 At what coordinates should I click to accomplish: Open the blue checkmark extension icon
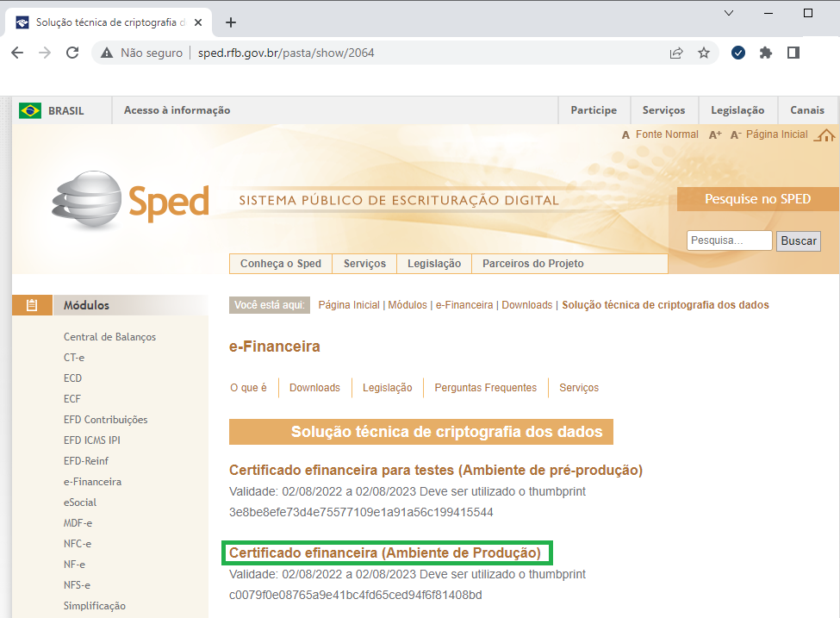point(738,53)
